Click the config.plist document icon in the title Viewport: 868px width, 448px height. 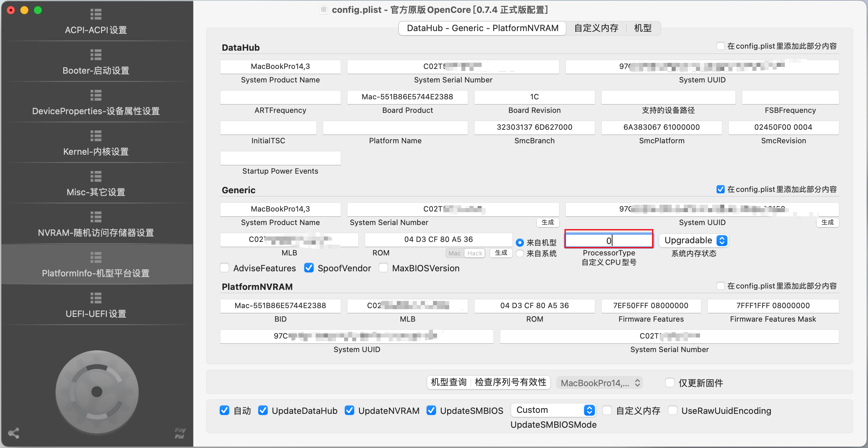coord(323,10)
